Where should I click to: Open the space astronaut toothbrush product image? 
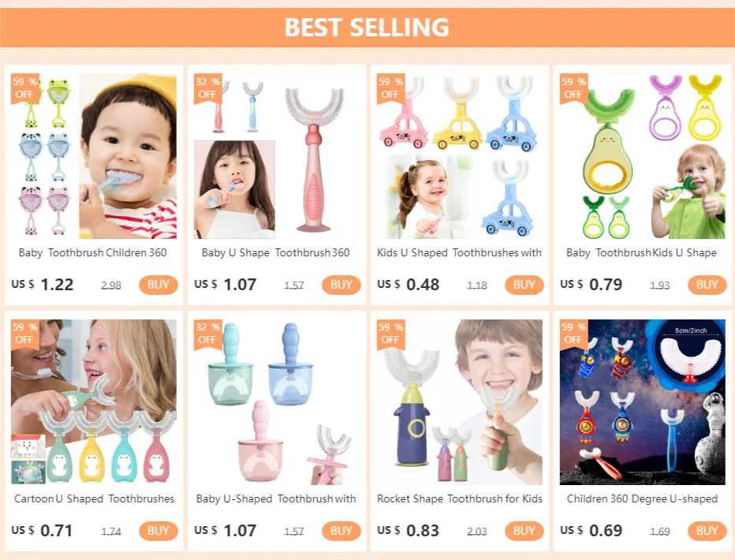pyautogui.click(x=642, y=402)
